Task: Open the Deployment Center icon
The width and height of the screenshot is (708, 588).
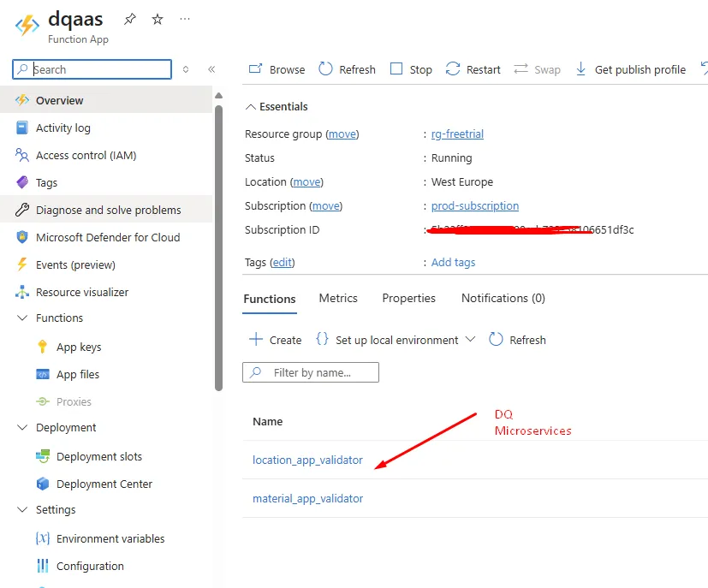Action: coord(41,484)
